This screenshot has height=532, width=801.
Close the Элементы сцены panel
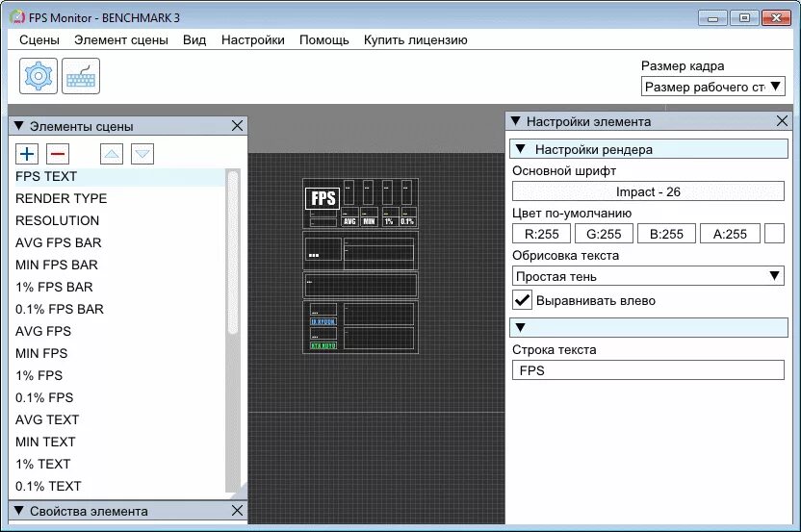click(237, 126)
